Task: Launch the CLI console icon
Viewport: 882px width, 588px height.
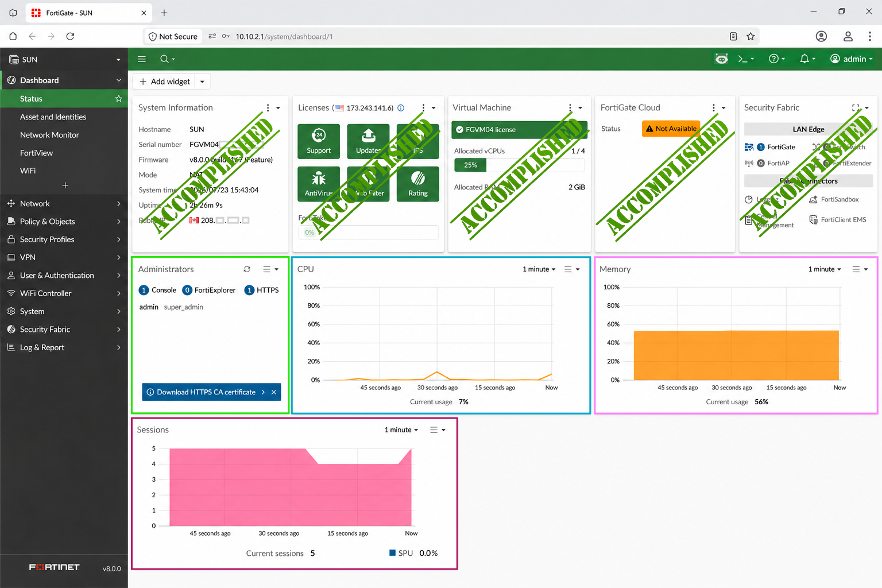Action: tap(746, 59)
